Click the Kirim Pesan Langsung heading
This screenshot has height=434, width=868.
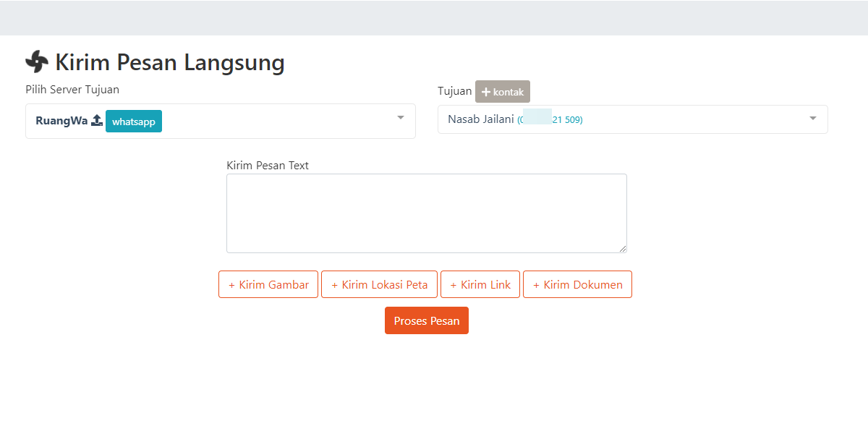click(x=170, y=62)
